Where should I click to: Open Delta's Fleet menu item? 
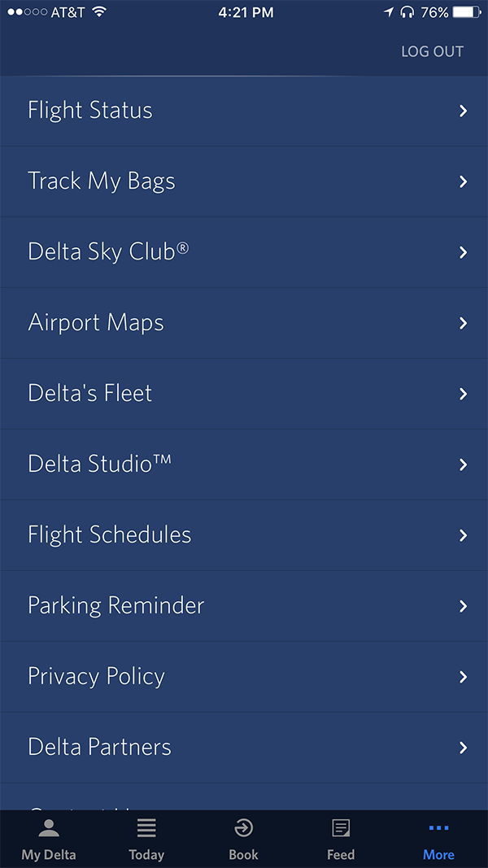(x=90, y=394)
